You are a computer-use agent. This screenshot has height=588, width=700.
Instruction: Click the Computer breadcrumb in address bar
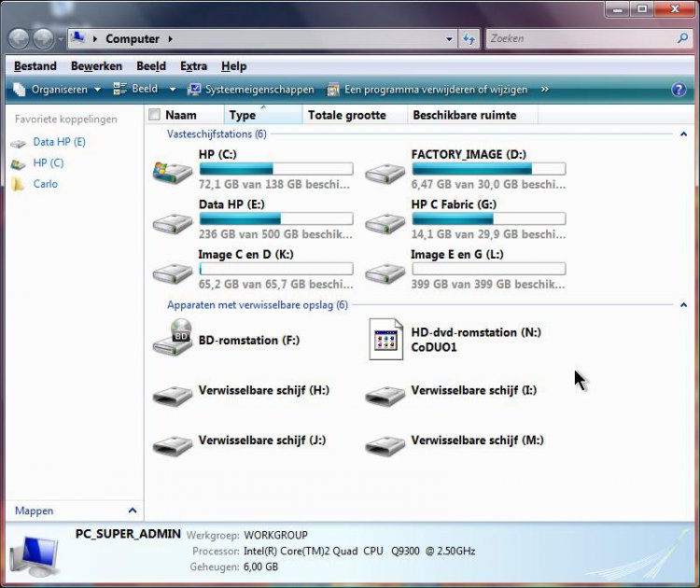tap(133, 39)
